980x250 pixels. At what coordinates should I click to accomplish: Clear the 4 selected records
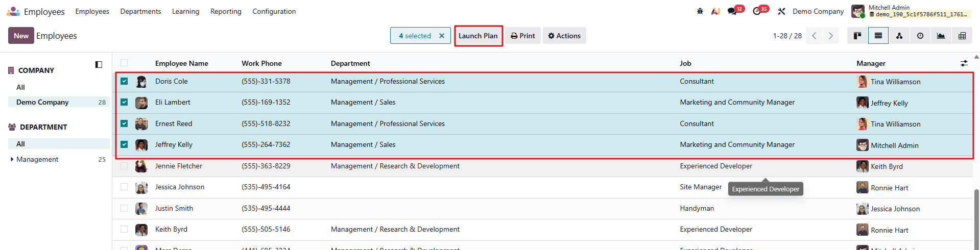[x=442, y=36]
